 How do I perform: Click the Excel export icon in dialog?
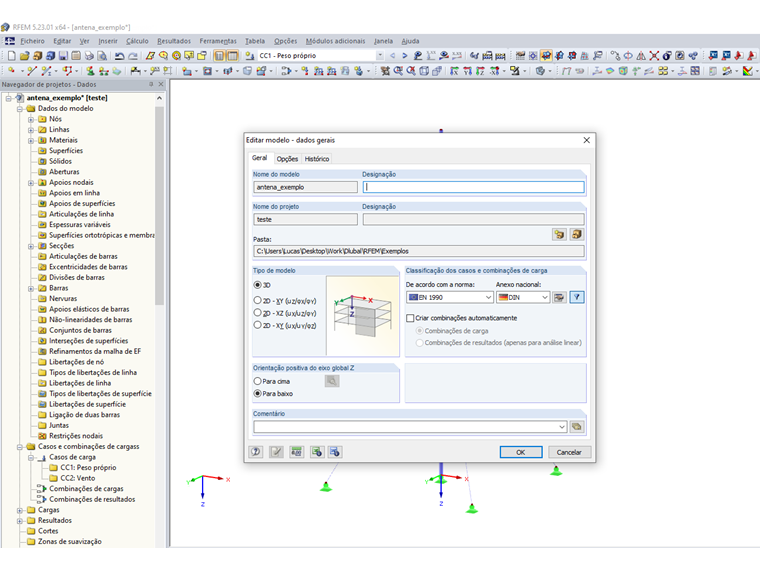pyautogui.click(x=317, y=452)
